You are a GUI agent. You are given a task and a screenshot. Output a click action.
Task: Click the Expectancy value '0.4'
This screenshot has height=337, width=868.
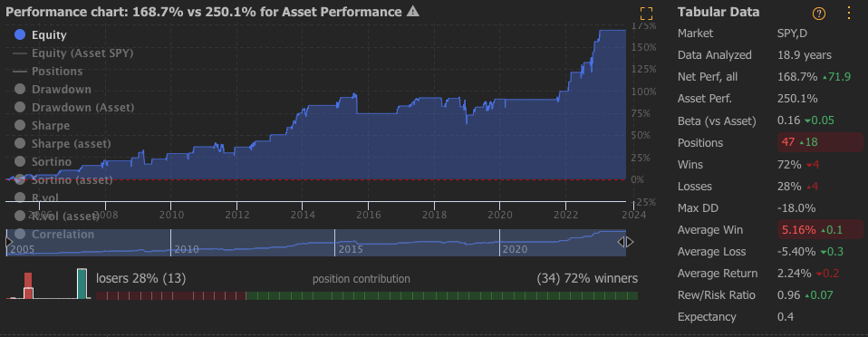[x=785, y=317]
